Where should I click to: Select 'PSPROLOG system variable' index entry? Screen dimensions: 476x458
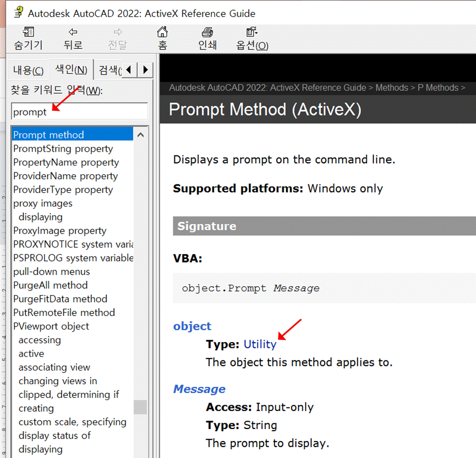tap(73, 258)
